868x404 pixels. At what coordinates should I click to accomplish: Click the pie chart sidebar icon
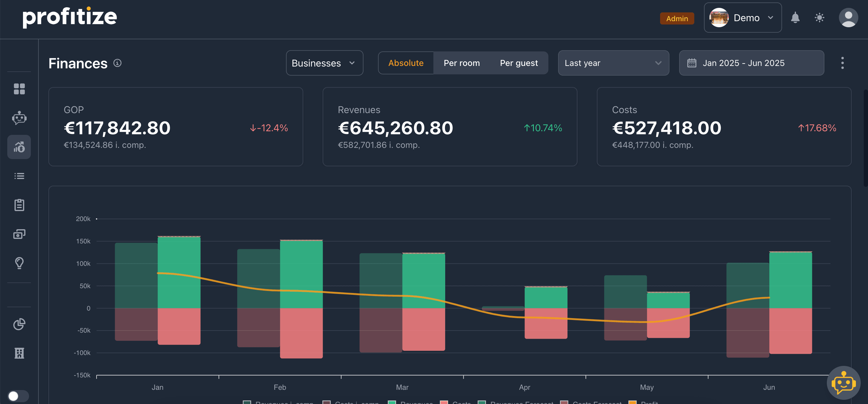[19, 324]
